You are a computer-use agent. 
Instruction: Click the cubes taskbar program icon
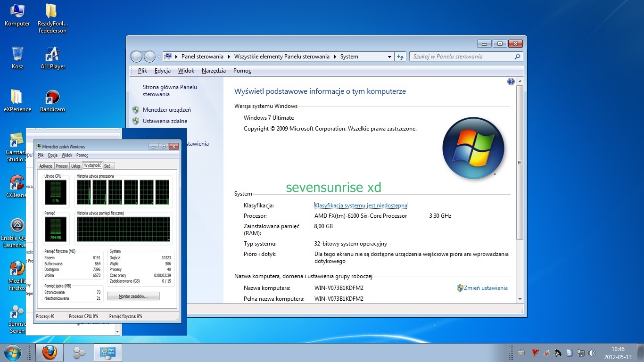tap(79, 353)
